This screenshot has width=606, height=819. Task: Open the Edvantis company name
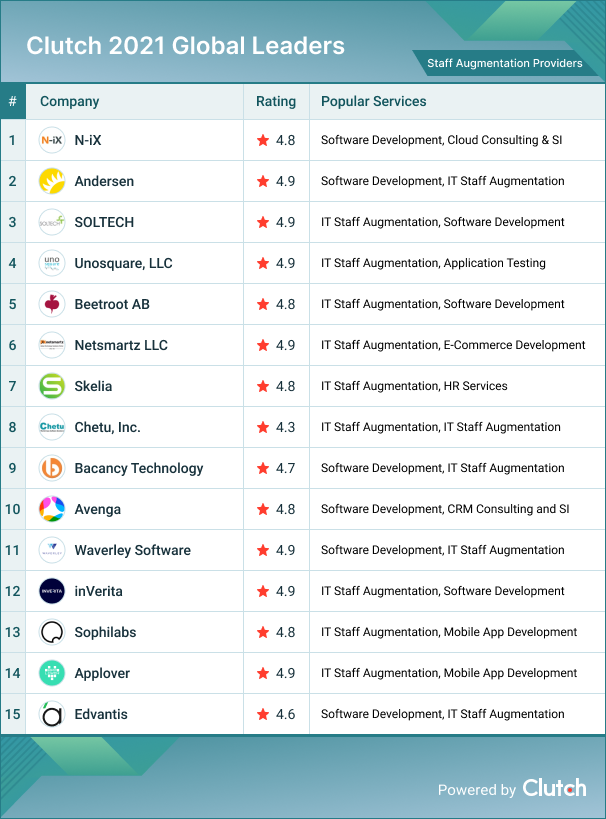[101, 714]
